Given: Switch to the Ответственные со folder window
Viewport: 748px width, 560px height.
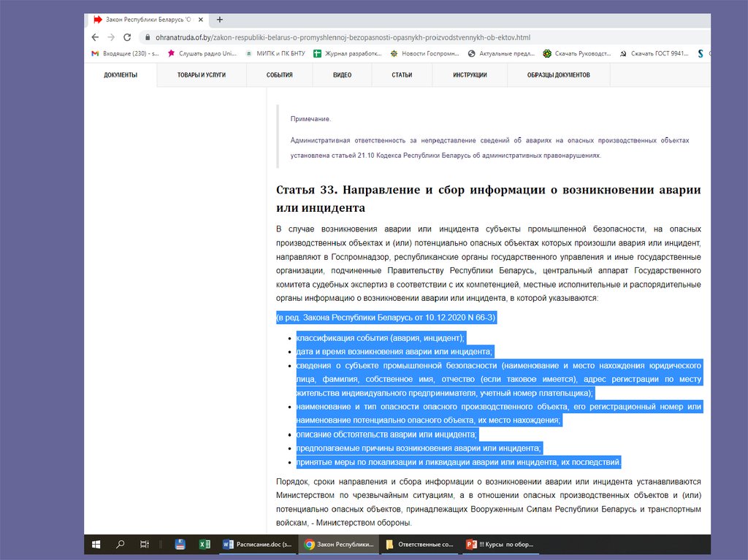Looking at the screenshot, I should [x=420, y=544].
